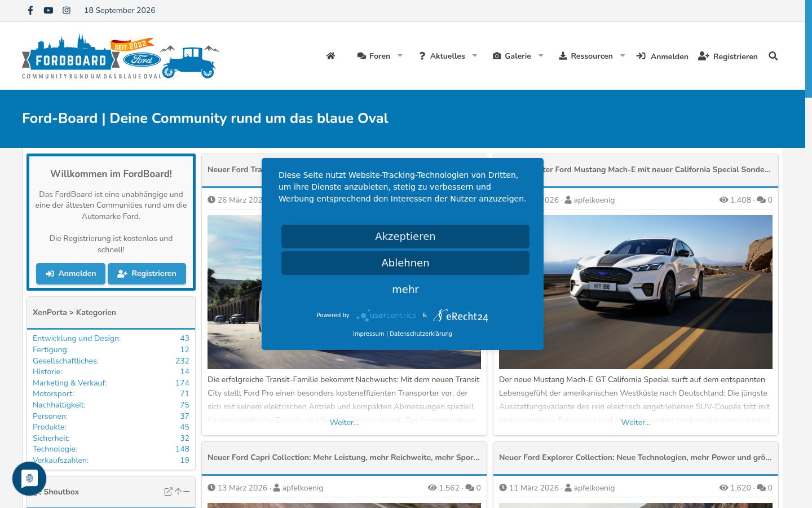The image size is (812, 508).
Task: Decline tracking with the Ablehnen button
Action: (x=405, y=263)
